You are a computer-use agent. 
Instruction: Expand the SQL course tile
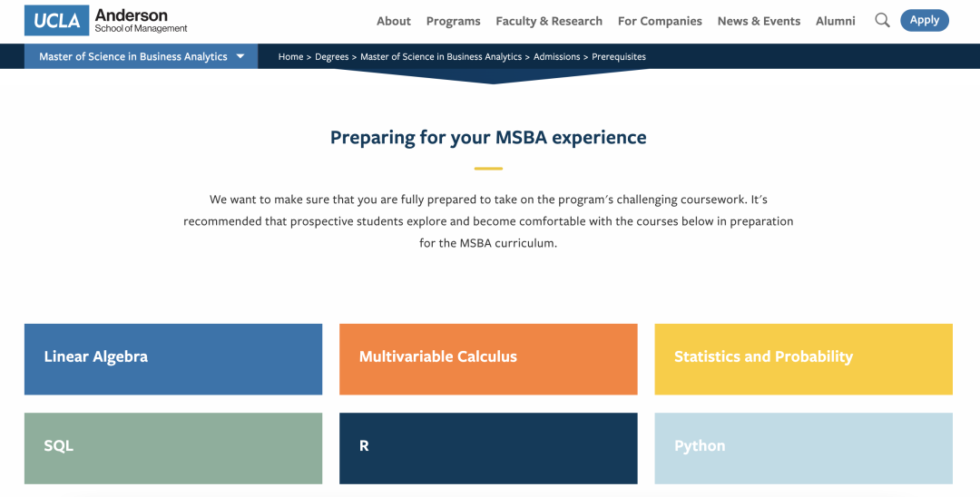click(173, 447)
